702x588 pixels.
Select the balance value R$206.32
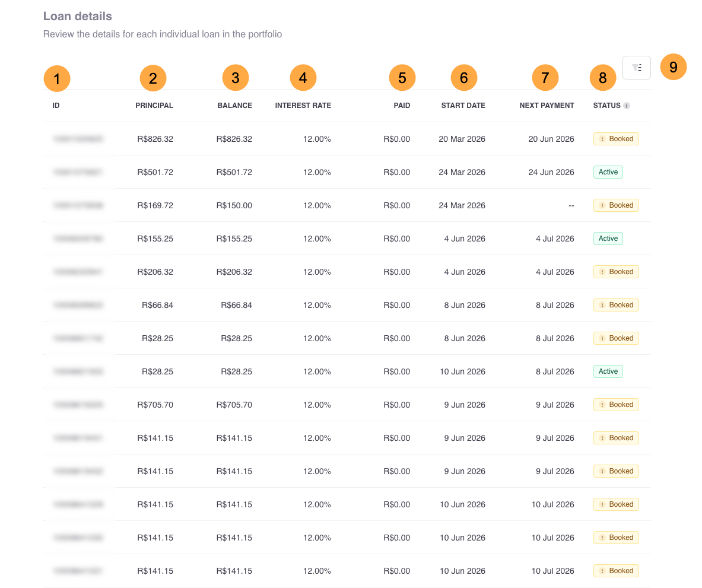click(234, 272)
